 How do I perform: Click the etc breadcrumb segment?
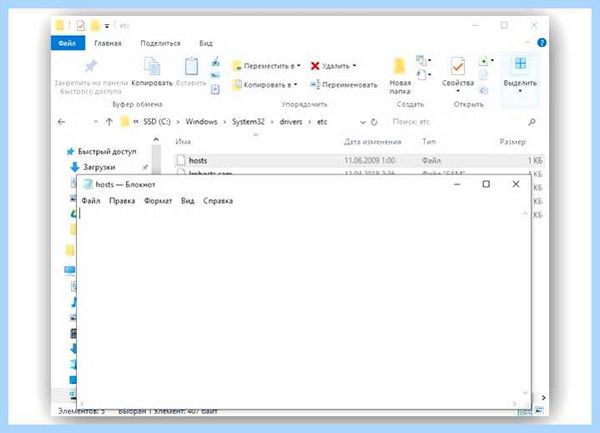click(322, 122)
